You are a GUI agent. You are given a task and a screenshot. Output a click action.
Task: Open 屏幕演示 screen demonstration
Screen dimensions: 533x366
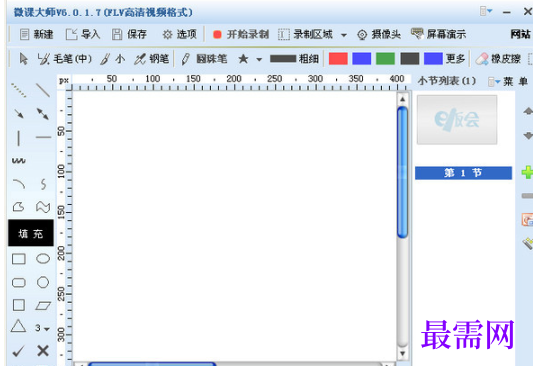[x=438, y=34]
